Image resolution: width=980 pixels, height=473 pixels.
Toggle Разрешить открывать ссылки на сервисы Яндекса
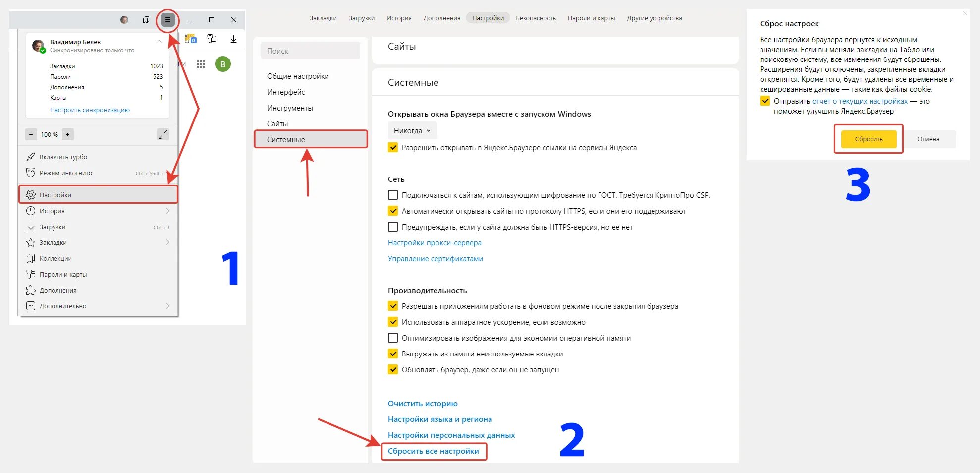pos(393,147)
